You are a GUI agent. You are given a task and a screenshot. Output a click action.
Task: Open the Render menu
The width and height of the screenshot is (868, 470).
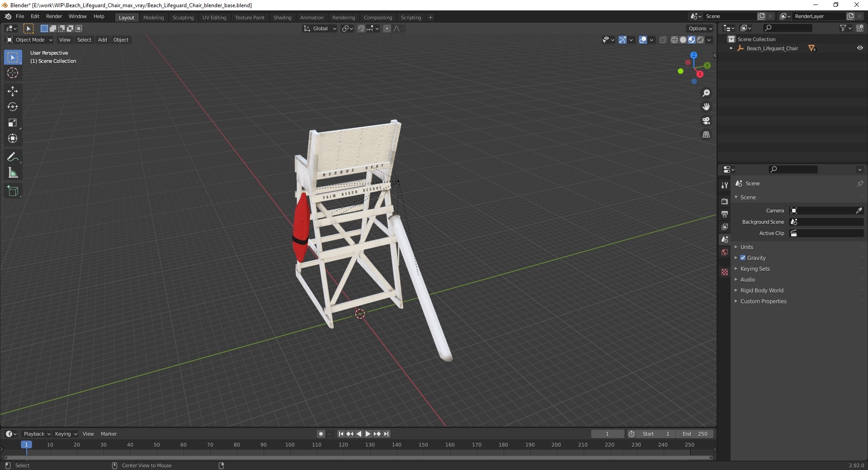coord(54,16)
